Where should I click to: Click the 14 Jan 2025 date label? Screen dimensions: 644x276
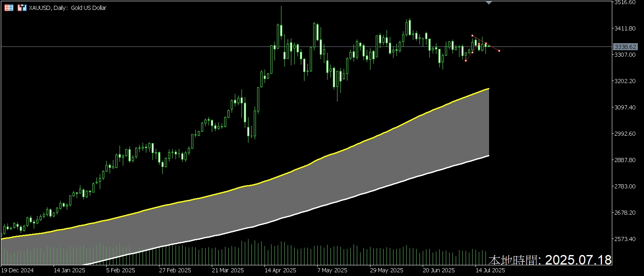coord(69,271)
